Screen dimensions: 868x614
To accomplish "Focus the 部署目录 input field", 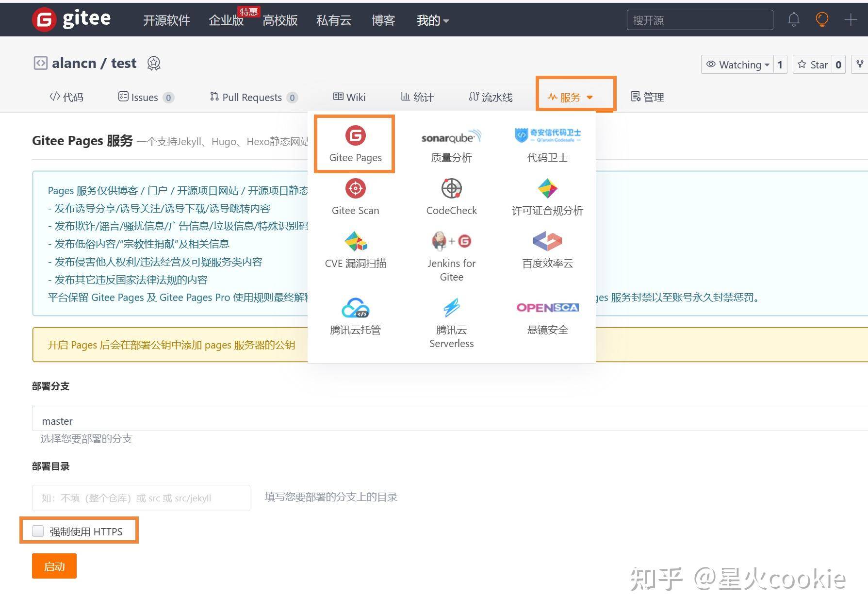I will click(x=141, y=498).
